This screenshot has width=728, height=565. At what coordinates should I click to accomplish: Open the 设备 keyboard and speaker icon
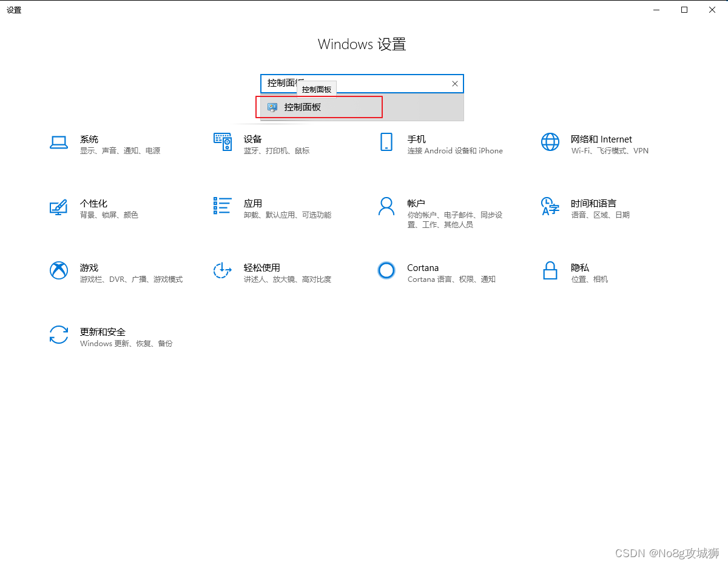point(223,142)
